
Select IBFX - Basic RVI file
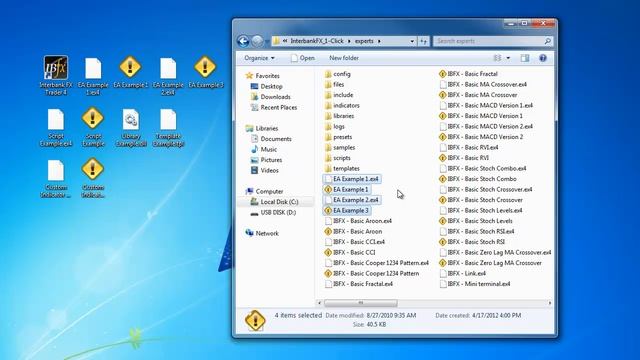tap(464, 158)
